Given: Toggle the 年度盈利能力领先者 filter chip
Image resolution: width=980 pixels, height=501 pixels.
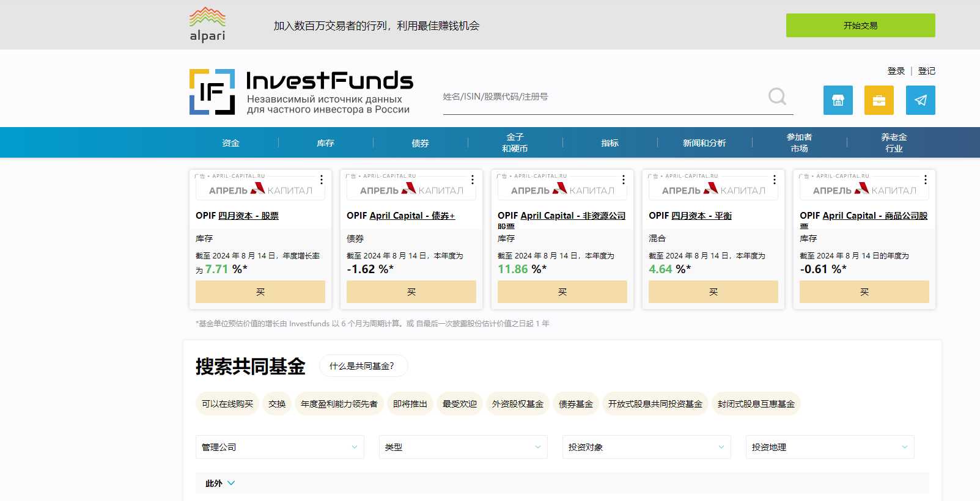Looking at the screenshot, I should [339, 404].
